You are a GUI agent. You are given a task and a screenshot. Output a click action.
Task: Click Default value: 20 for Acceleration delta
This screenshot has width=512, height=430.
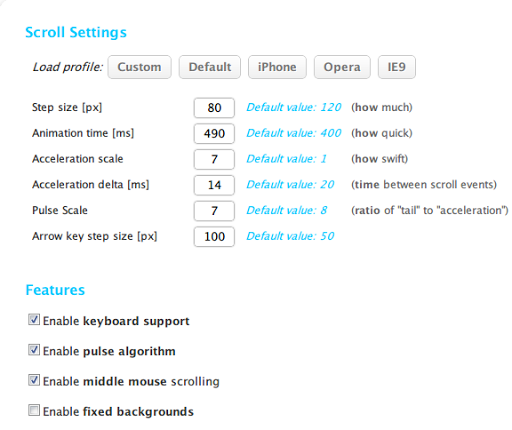point(290,184)
